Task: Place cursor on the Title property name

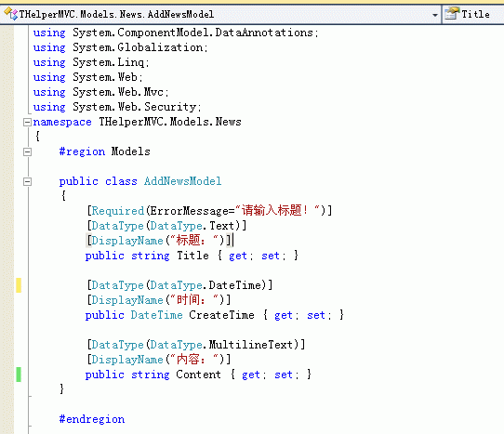Action: coord(192,256)
